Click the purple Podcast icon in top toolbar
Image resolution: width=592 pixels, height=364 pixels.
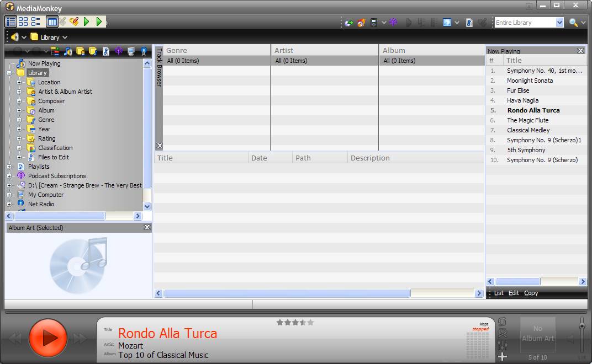(x=393, y=23)
